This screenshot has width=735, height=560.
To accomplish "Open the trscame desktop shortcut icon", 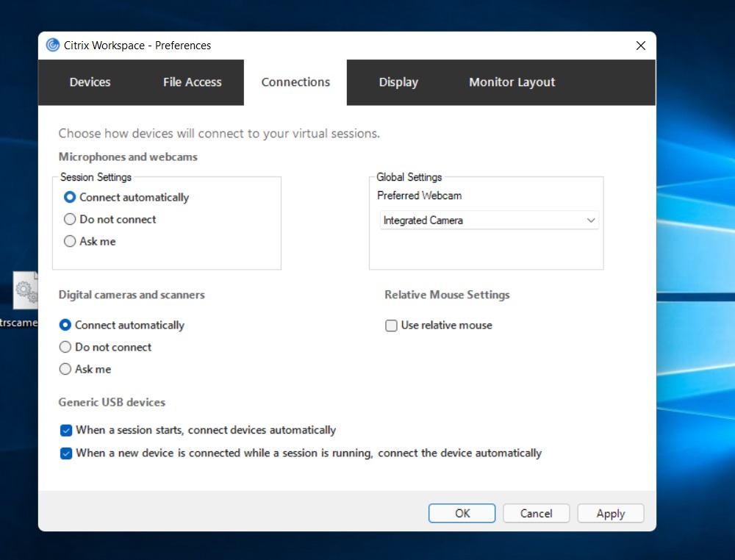I will pyautogui.click(x=24, y=290).
